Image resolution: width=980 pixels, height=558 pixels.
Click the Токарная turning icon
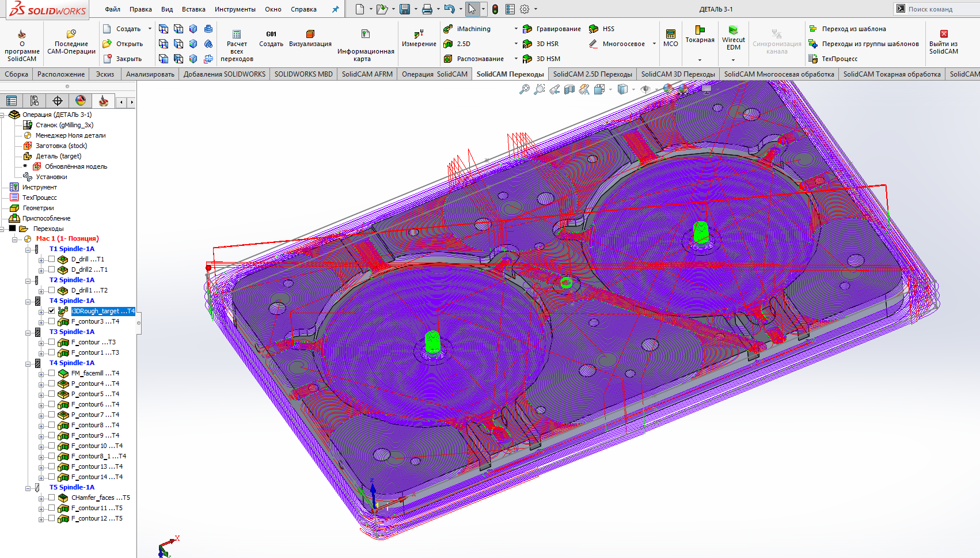click(x=700, y=30)
